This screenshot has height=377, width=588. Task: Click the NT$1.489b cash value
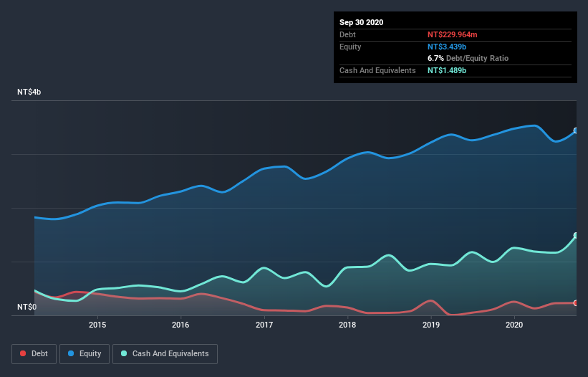pyautogui.click(x=447, y=70)
